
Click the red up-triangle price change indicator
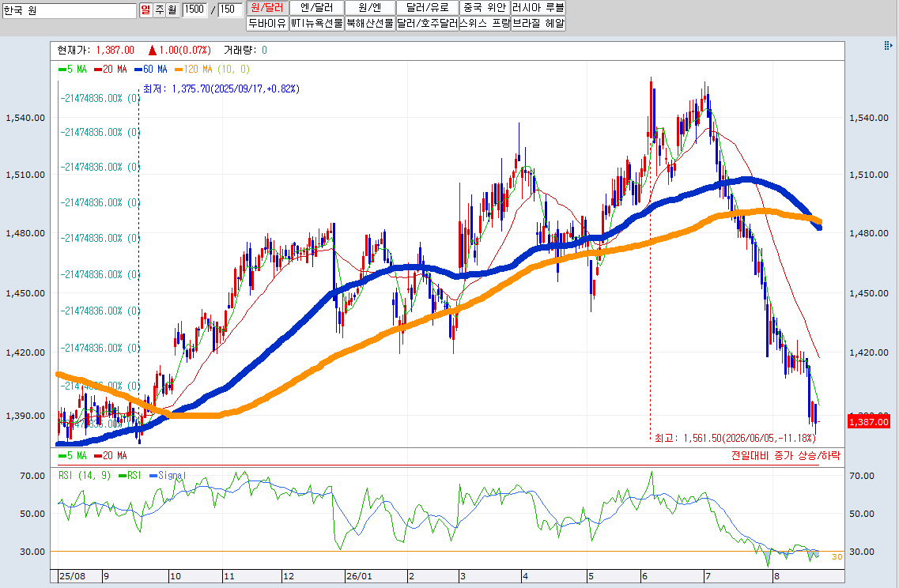[153, 51]
